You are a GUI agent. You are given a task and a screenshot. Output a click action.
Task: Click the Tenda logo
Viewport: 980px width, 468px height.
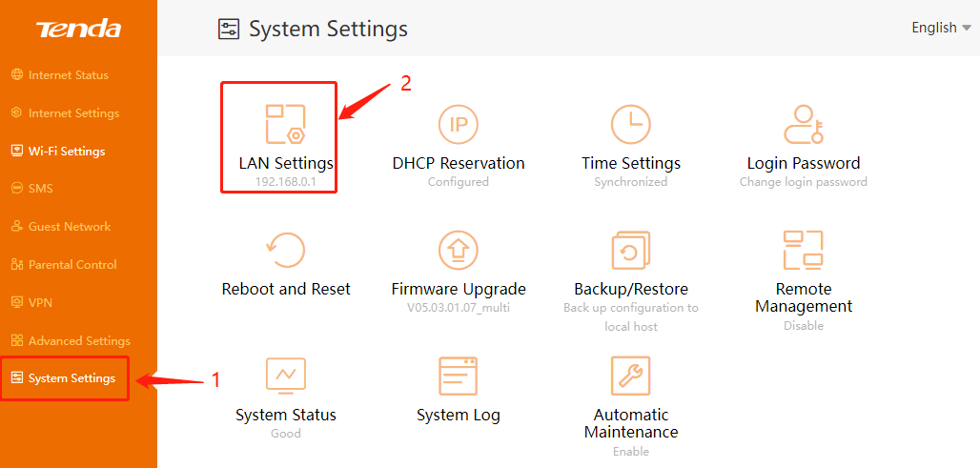point(78,30)
